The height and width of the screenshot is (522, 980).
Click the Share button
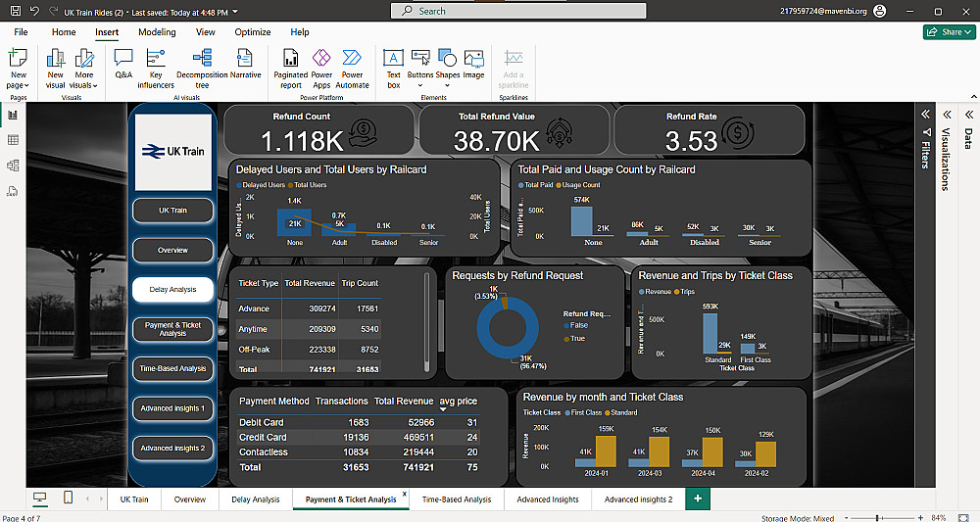tap(949, 32)
